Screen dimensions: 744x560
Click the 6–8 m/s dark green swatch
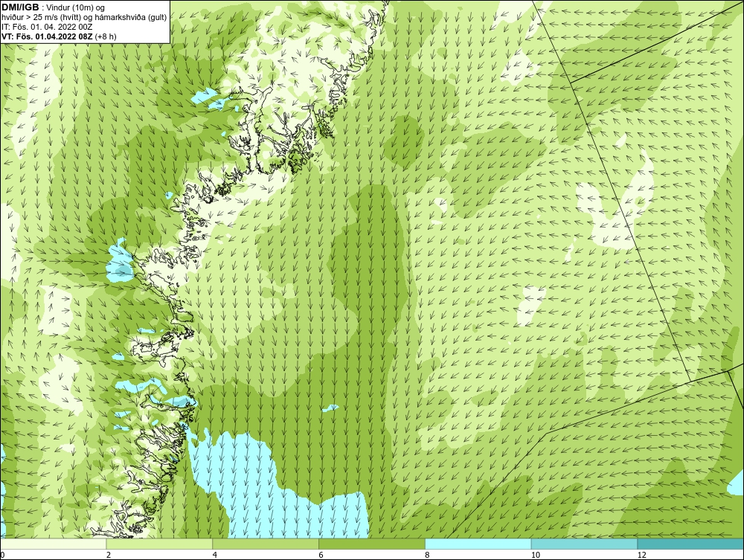(372, 544)
